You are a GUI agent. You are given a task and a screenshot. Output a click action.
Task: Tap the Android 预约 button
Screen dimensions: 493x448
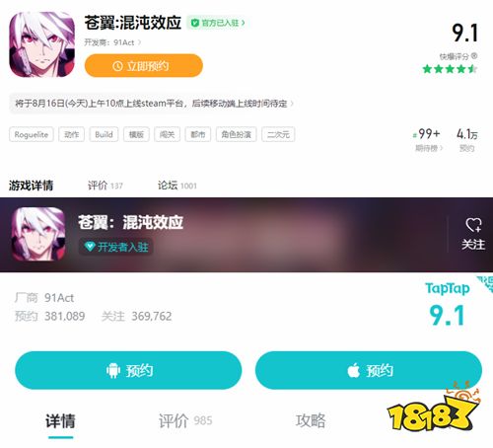tap(128, 370)
